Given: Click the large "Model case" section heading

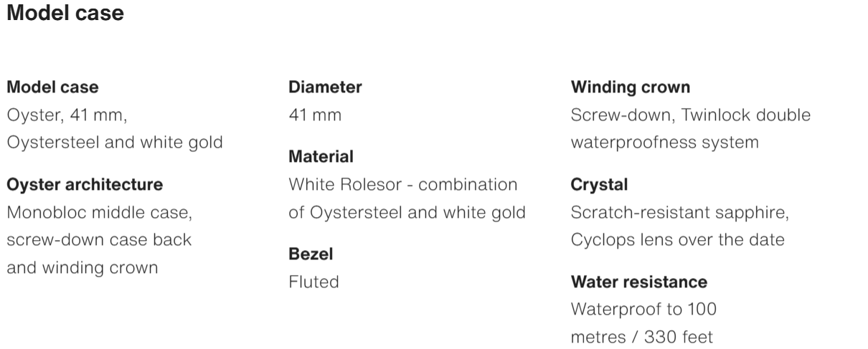Looking at the screenshot, I should [x=65, y=14].
